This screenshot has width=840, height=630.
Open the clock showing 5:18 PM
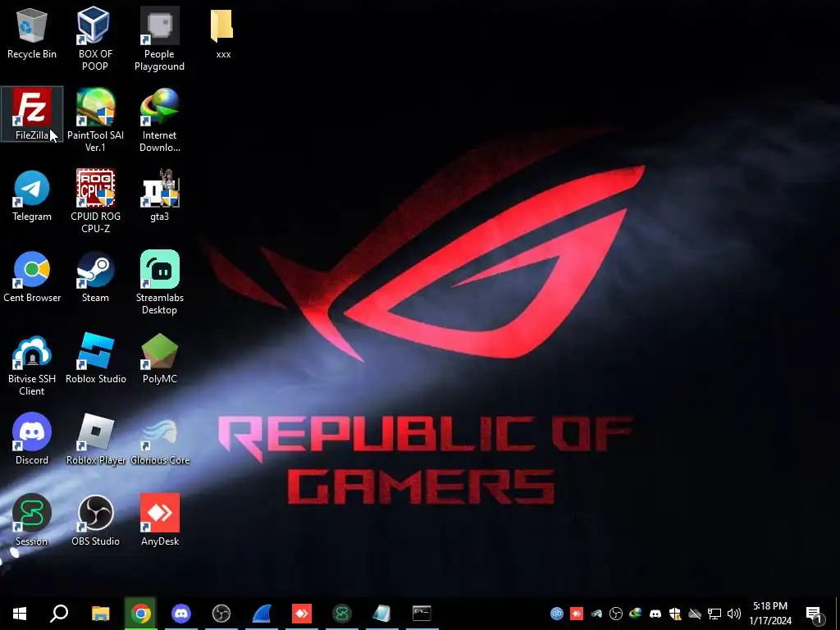(769, 614)
